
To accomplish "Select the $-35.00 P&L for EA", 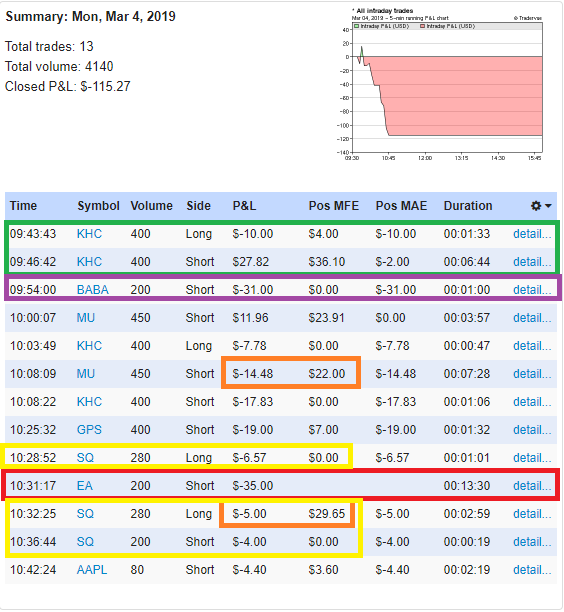I will point(253,486).
